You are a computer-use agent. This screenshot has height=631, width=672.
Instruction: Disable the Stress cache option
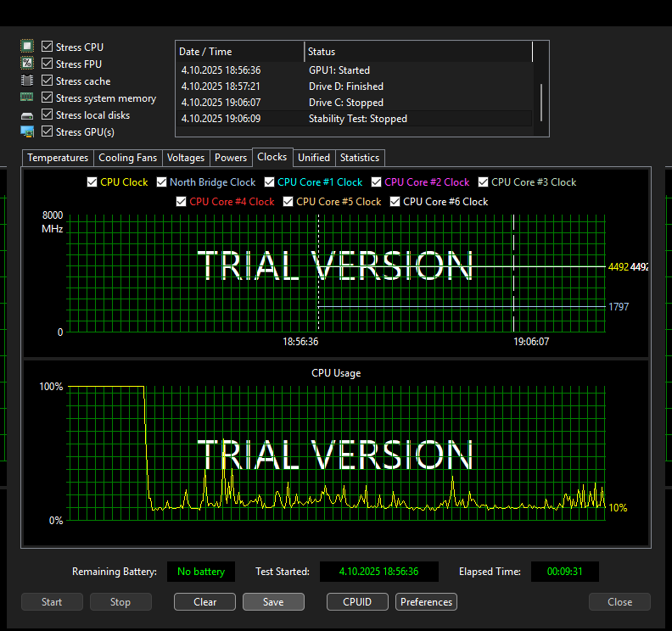tap(48, 81)
